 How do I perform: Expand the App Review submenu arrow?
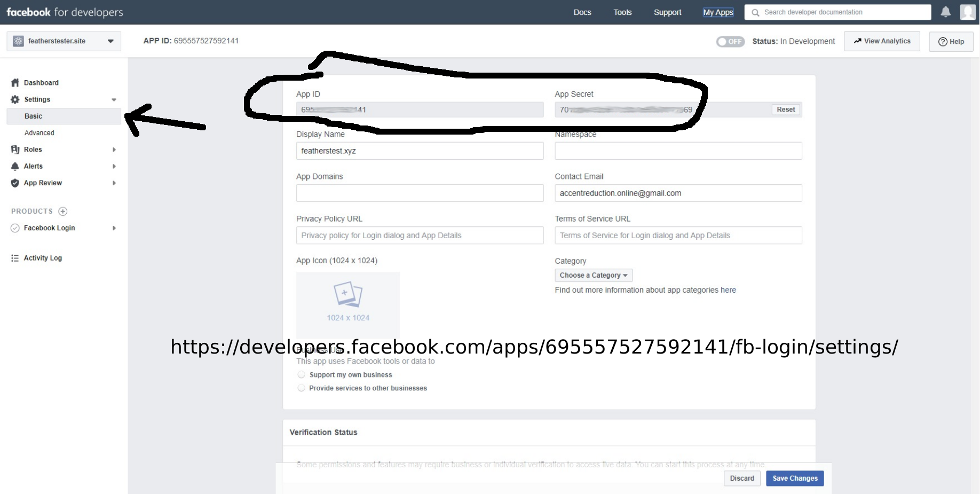coord(114,183)
